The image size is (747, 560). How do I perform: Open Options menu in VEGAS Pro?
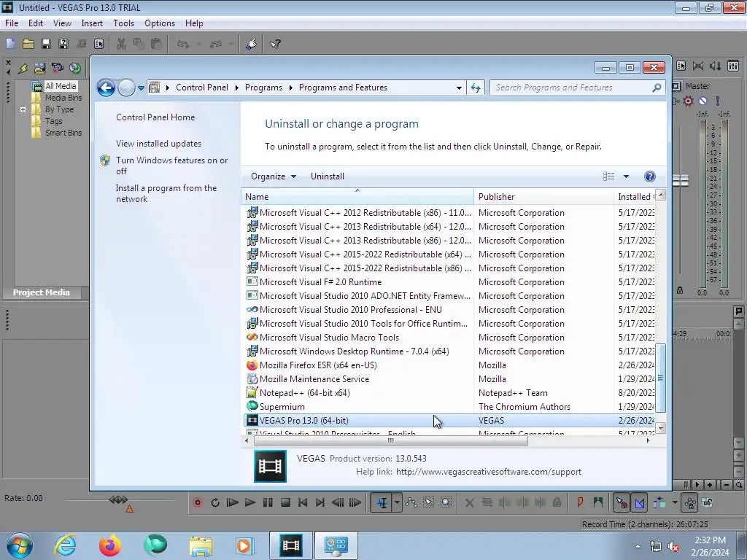coord(160,23)
